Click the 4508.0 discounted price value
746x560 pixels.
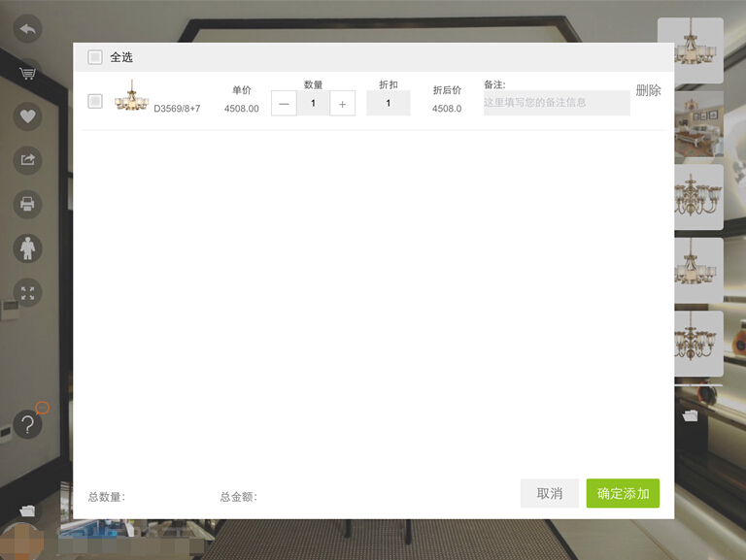tap(447, 109)
